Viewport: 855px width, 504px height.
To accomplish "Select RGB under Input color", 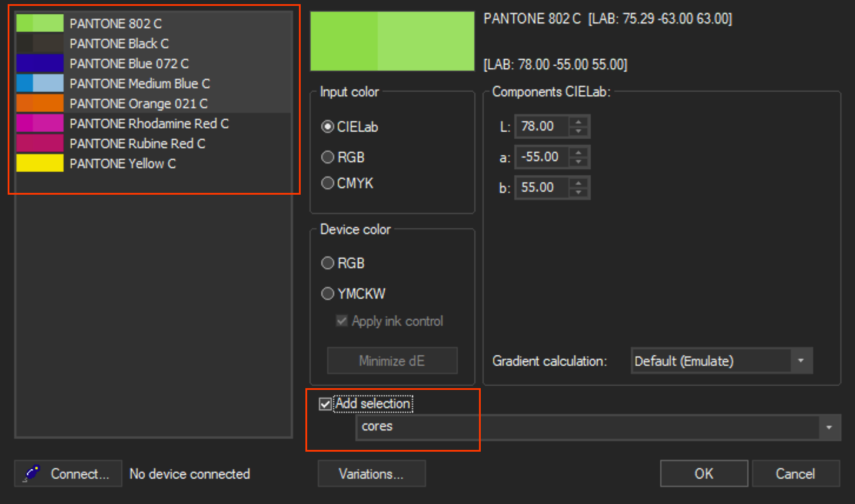I will pyautogui.click(x=343, y=157).
